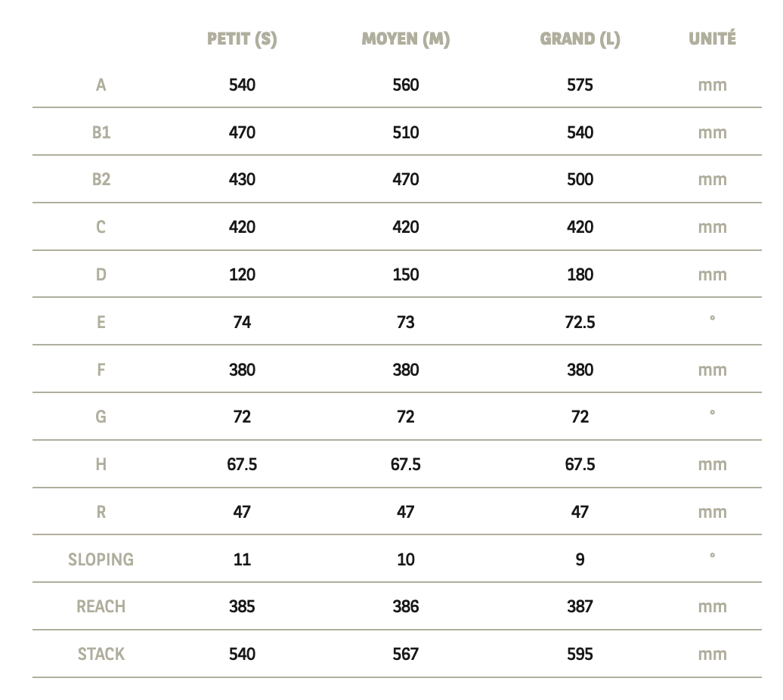Click value 386 in REACH row

click(x=405, y=606)
